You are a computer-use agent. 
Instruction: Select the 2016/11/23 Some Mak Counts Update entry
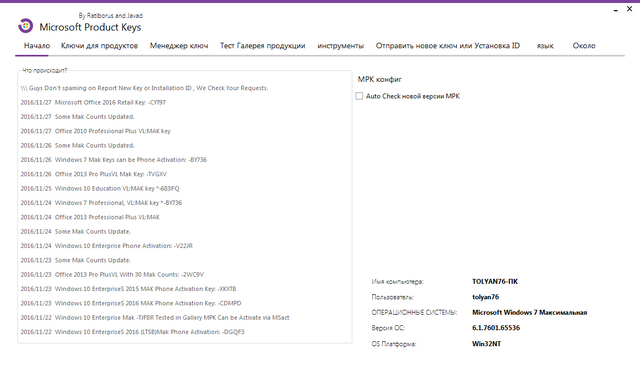click(x=76, y=260)
